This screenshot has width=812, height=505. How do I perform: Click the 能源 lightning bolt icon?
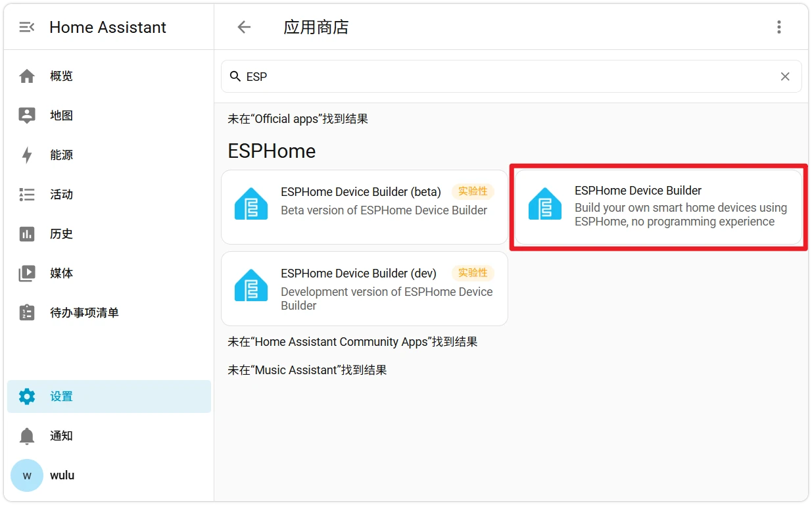tap(27, 155)
